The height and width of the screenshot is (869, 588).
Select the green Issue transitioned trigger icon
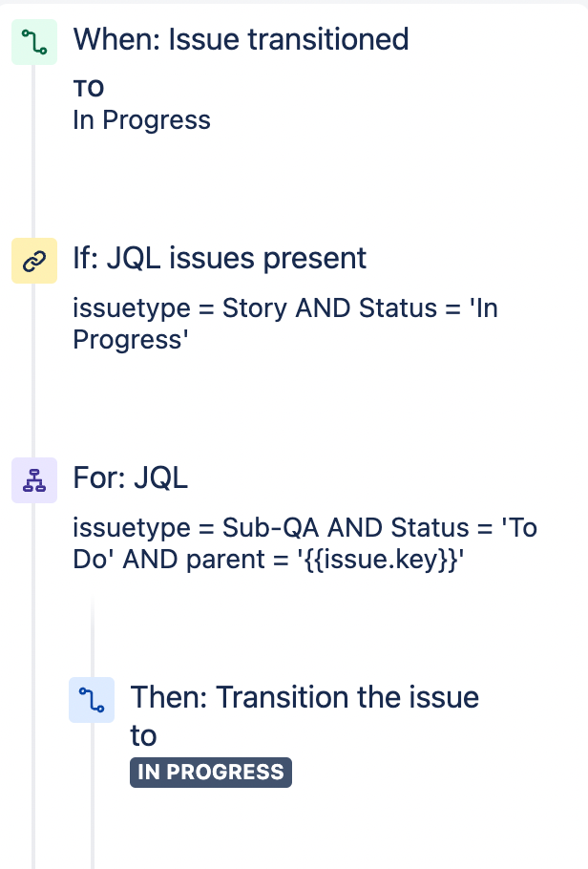[x=34, y=41]
